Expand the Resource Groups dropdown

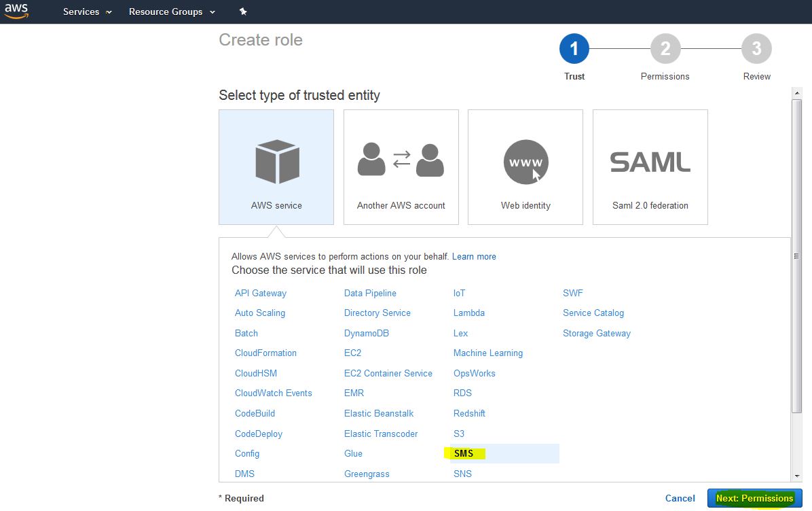[x=172, y=12]
